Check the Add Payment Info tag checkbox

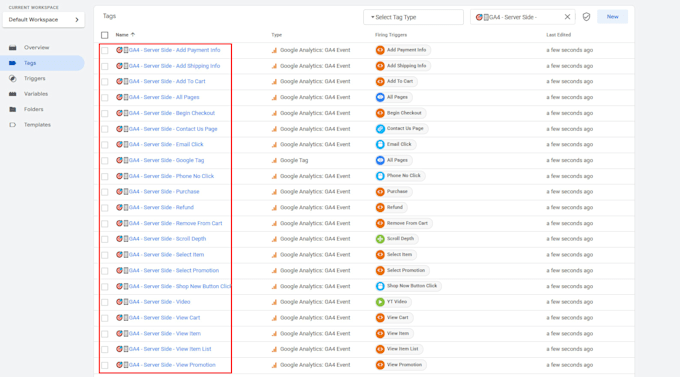pos(105,50)
